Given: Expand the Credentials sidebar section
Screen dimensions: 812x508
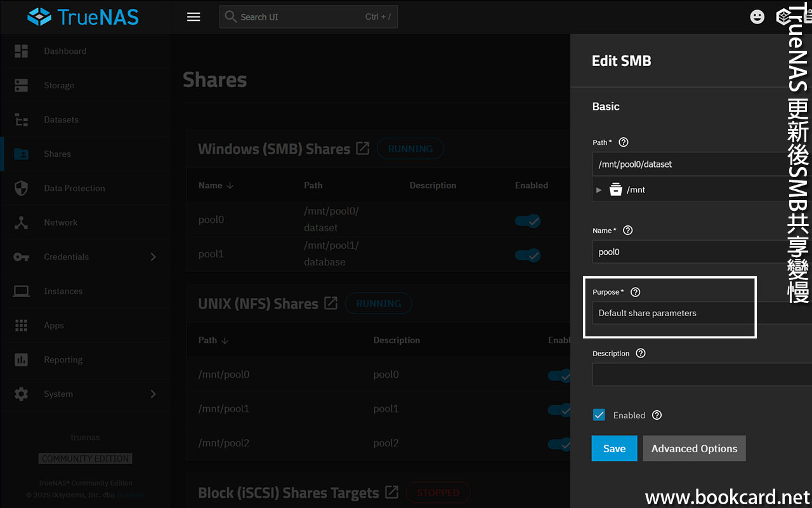Looking at the screenshot, I should click(152, 257).
